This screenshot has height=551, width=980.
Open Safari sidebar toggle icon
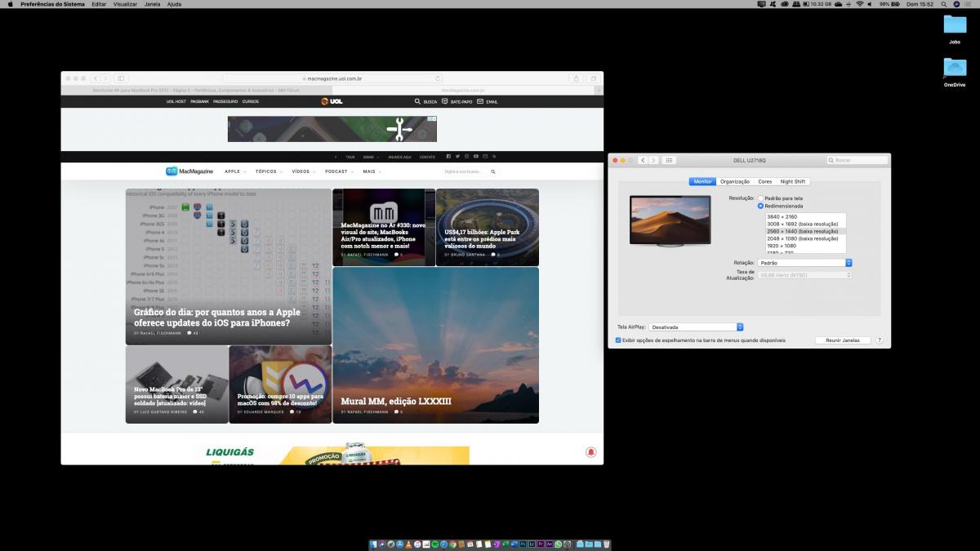(x=121, y=78)
